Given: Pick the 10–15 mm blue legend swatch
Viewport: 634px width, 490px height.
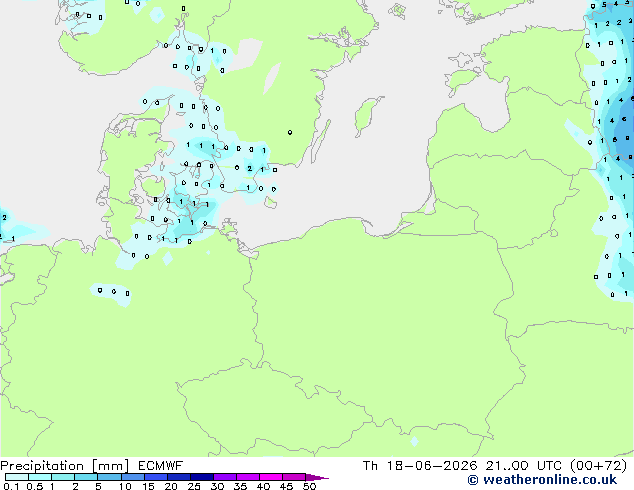Looking at the screenshot, I should pyautogui.click(x=133, y=477).
